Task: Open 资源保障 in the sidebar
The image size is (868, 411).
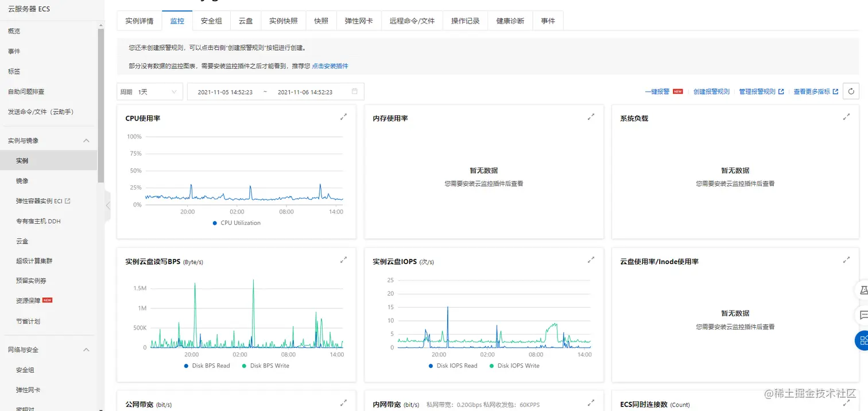Action: coord(28,301)
